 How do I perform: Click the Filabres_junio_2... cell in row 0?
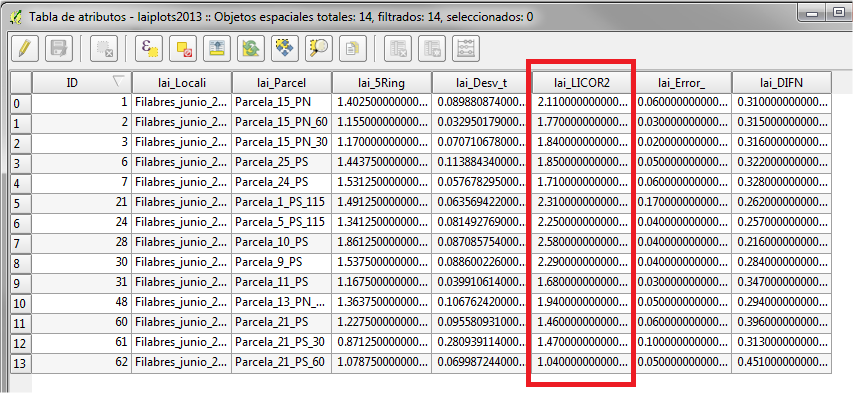(182, 102)
